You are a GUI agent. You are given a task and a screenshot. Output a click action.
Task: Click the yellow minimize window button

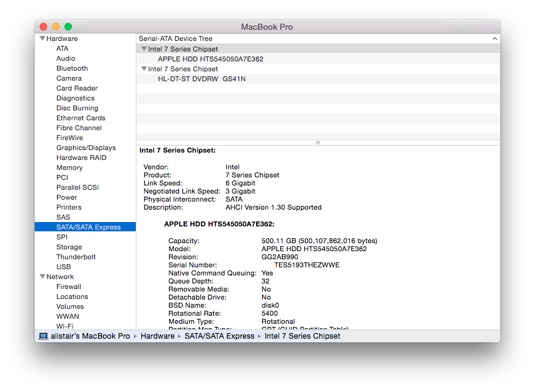click(56, 27)
